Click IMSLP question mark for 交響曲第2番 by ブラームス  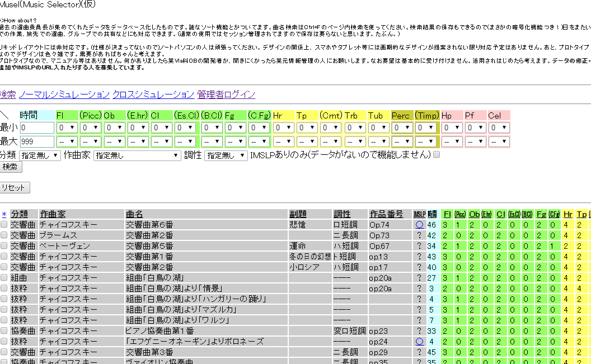419,235
